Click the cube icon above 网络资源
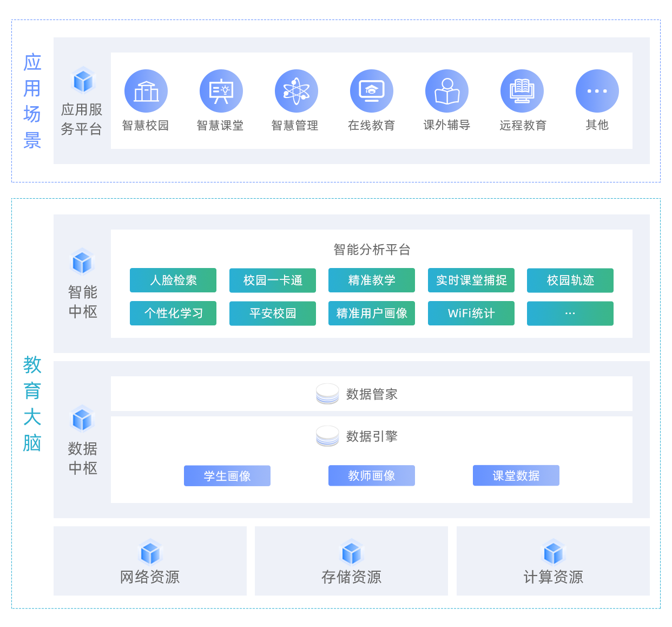672x627 pixels. (150, 553)
